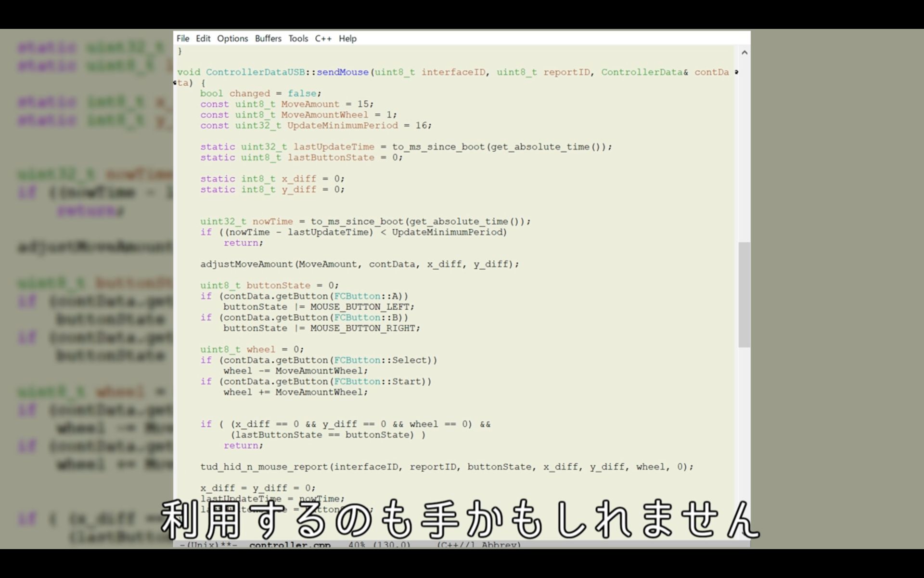Place cursor on the sendMouse function name
924x578 pixels.
click(x=342, y=72)
